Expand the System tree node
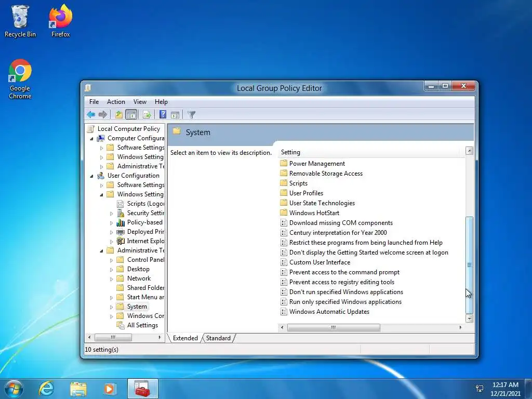The image size is (532, 399). coord(111,307)
